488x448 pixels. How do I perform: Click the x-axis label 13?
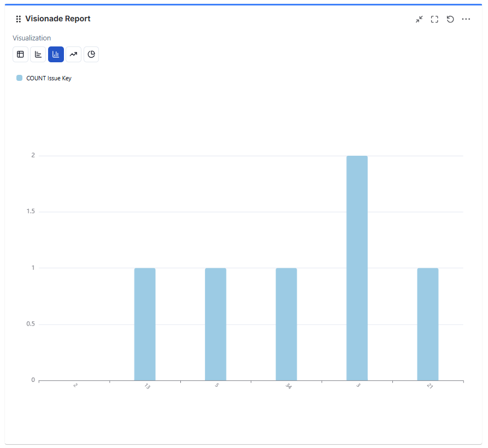[x=147, y=386]
